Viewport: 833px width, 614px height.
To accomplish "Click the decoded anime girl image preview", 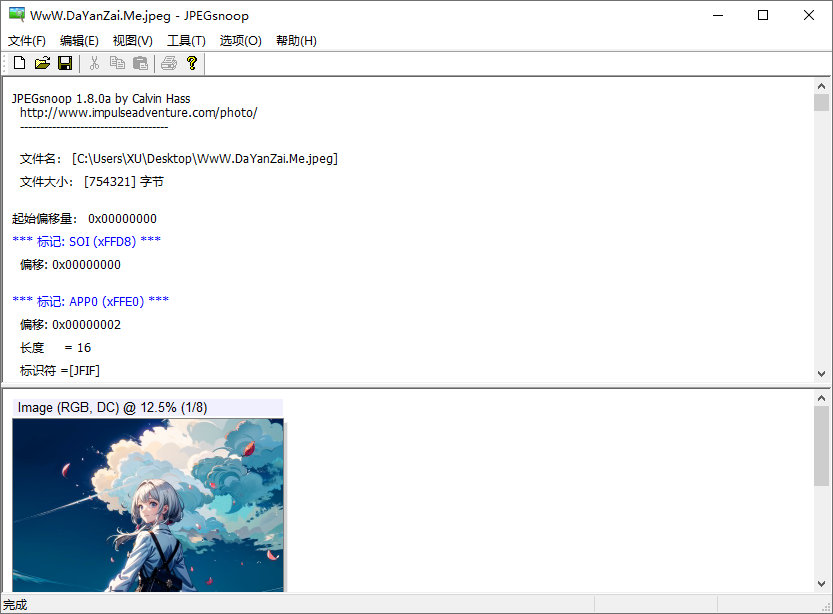I will 148,505.
